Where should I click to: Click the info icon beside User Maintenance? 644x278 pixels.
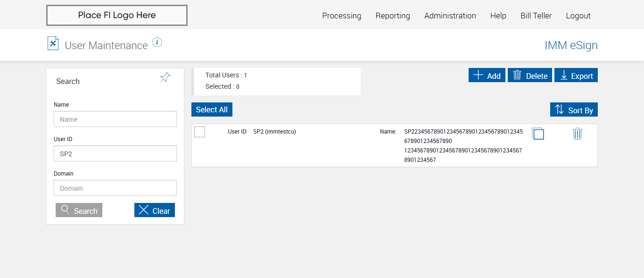pos(157,42)
